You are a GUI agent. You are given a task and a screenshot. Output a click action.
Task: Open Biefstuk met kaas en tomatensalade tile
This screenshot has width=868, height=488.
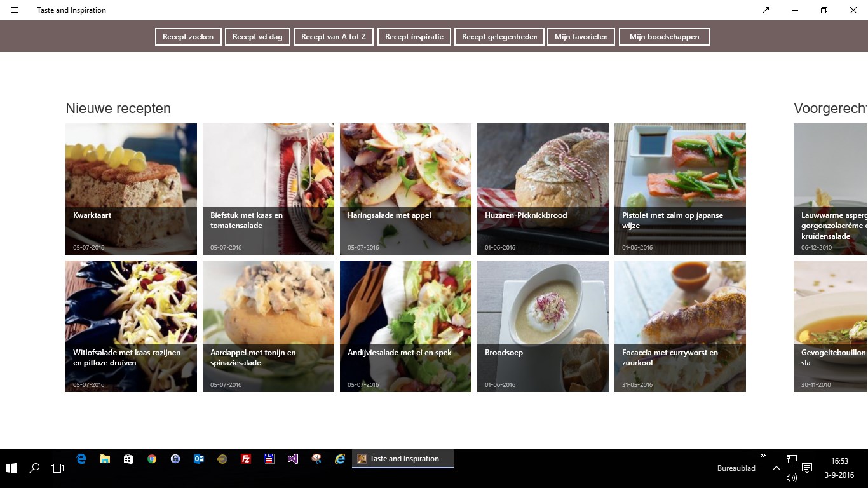point(268,189)
